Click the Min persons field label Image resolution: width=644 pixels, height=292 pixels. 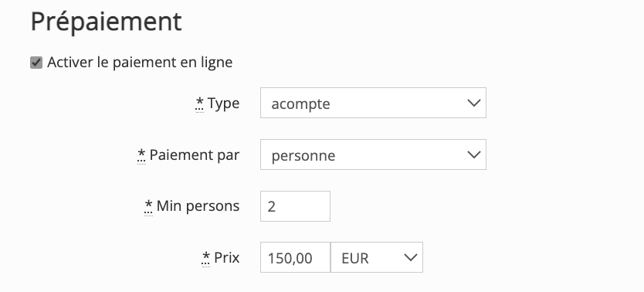[198, 205]
